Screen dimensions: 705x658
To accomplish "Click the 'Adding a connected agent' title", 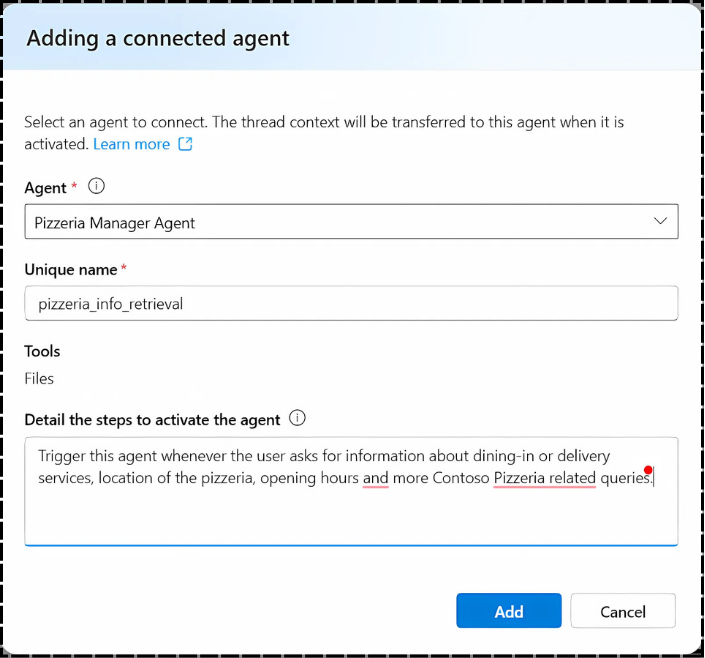I will [x=158, y=38].
